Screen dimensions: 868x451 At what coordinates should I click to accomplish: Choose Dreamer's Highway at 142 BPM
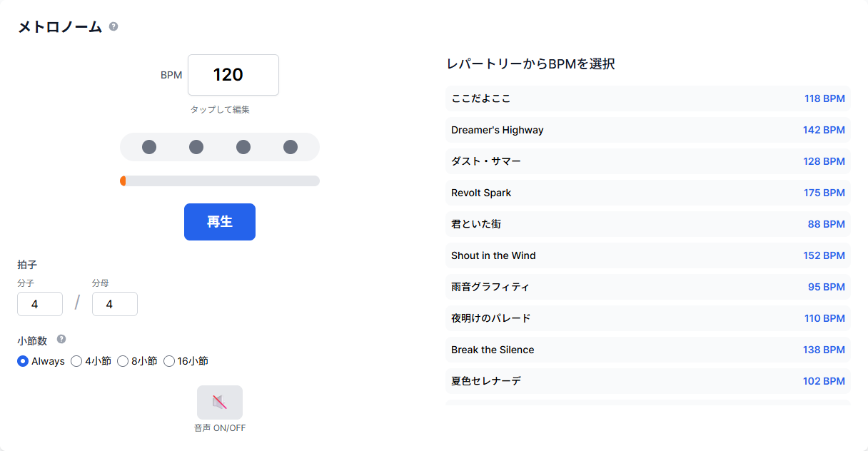[x=647, y=130]
